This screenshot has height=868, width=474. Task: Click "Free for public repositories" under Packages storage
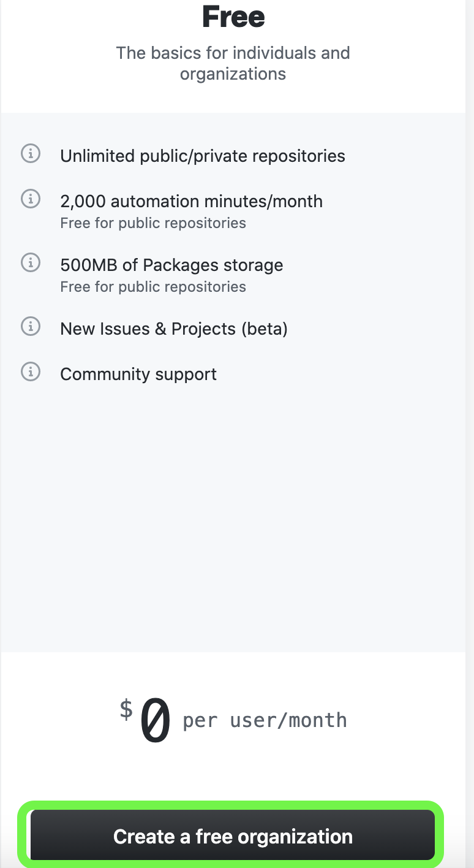click(x=153, y=287)
